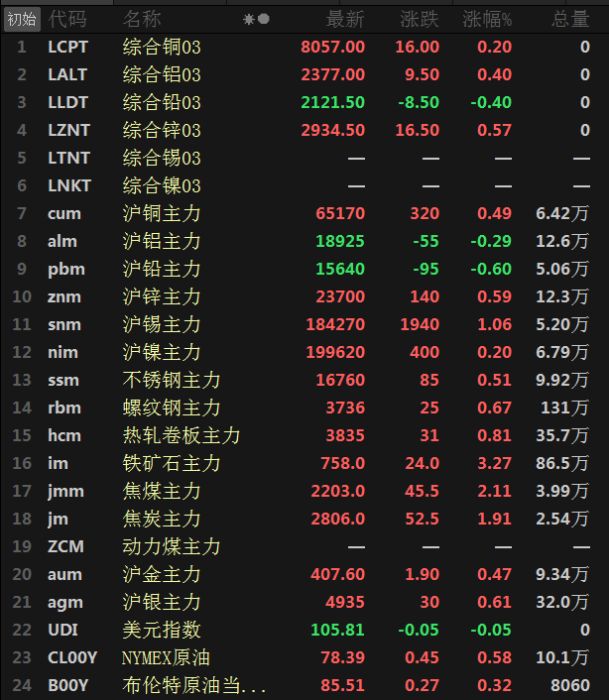Click the 1940 price change value
The height and width of the screenshot is (700, 609).
420,324
